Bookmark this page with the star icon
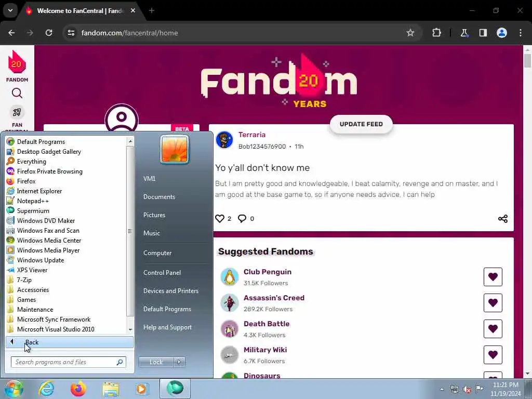 (x=410, y=33)
